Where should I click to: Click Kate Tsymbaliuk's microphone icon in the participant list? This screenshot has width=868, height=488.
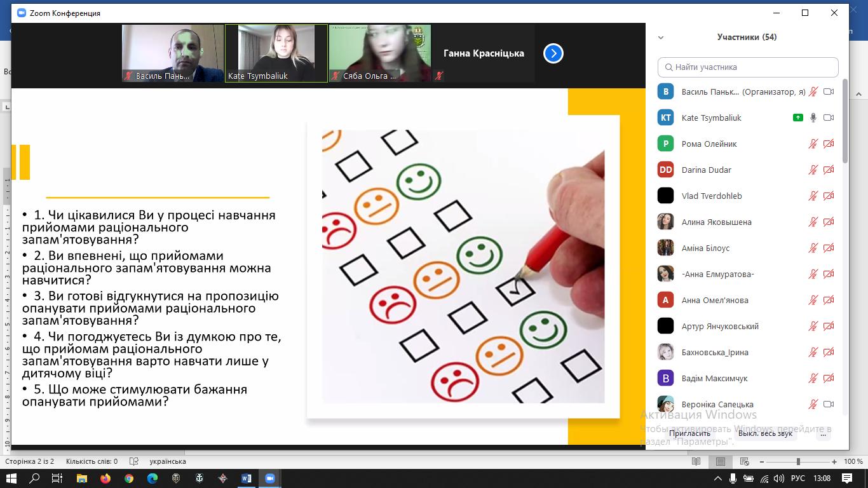click(x=813, y=118)
